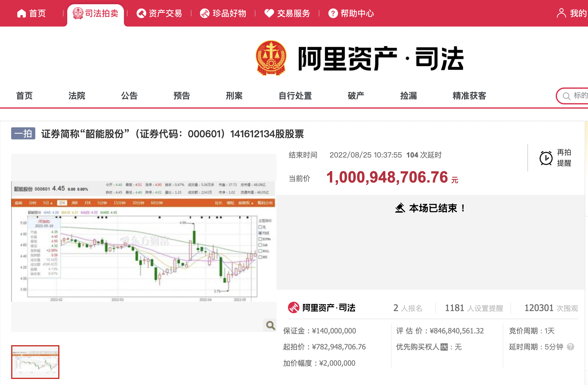Open the 刑案 section
The width and height of the screenshot is (588, 385).
234,96
